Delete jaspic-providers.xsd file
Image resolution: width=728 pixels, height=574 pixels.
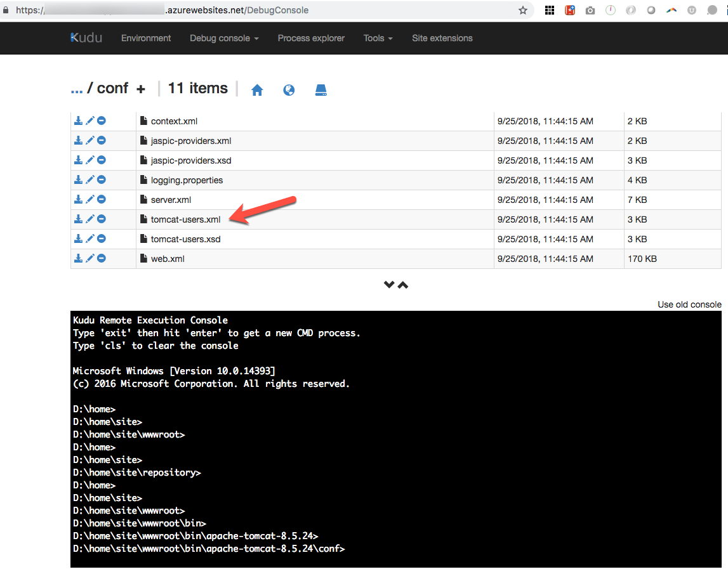point(101,160)
